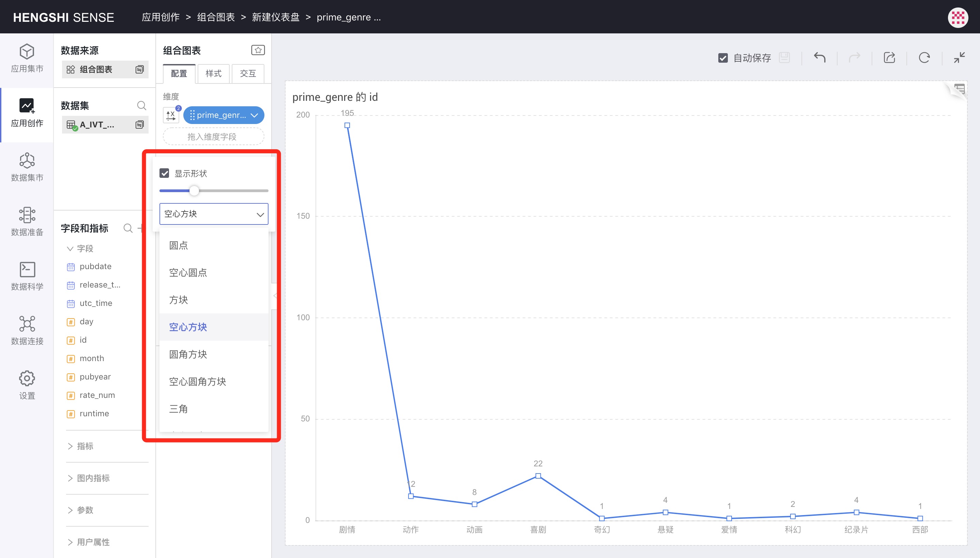Select 空心方块 option in list
This screenshot has width=980, height=558.
[x=214, y=327]
